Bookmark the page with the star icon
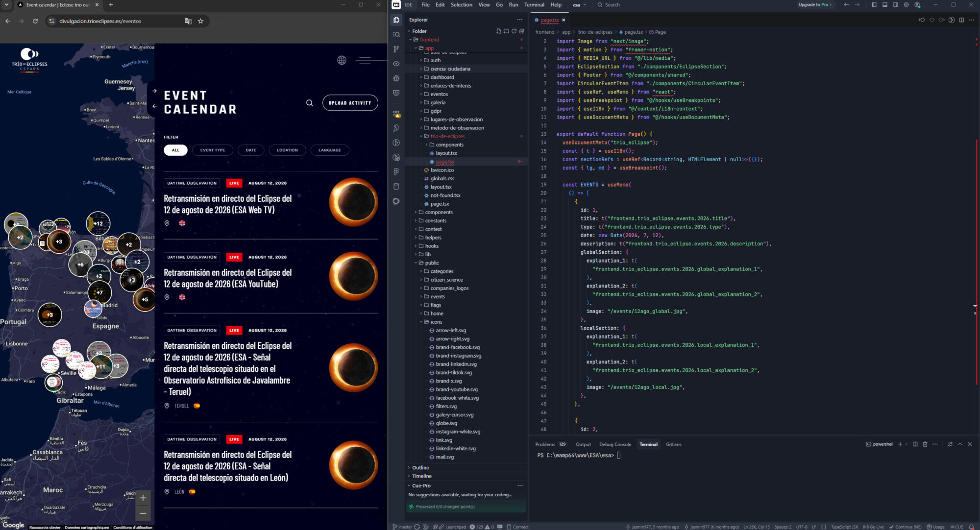The height and width of the screenshot is (530, 980). click(200, 21)
